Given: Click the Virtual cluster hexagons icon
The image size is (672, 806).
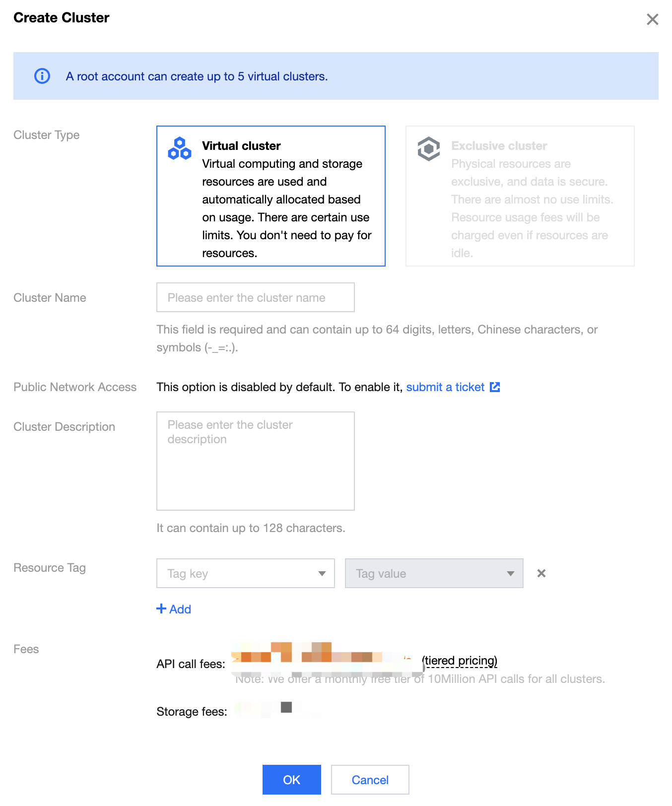Looking at the screenshot, I should point(180,148).
